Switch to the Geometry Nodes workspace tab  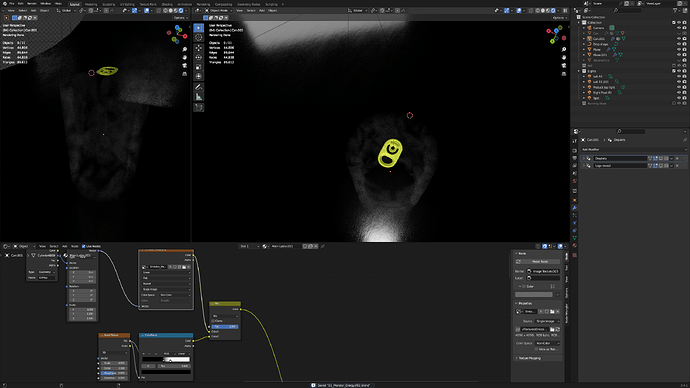coord(249,4)
